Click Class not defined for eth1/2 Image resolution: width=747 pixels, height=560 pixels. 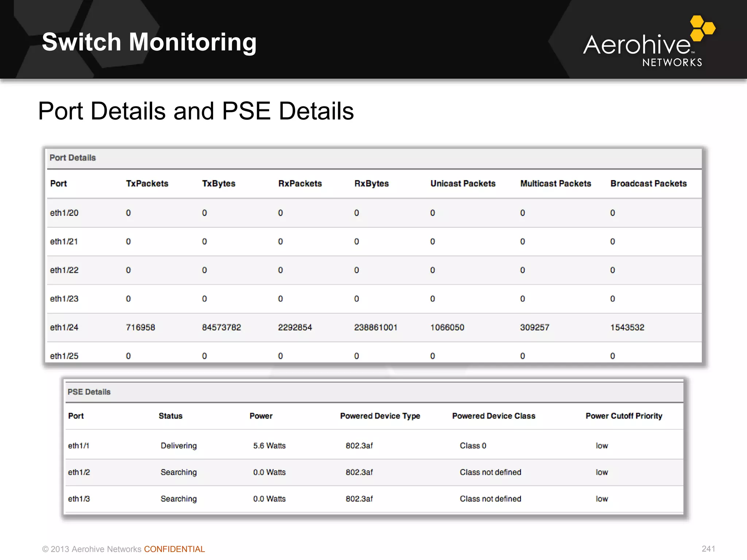pyautogui.click(x=491, y=472)
